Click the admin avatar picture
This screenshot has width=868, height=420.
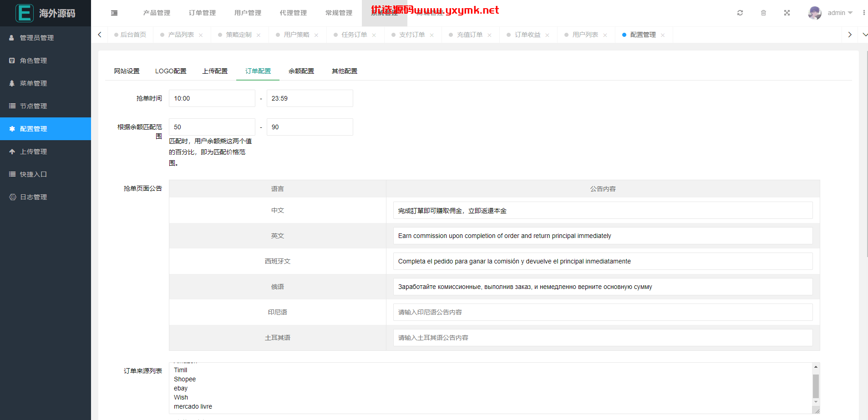(x=815, y=13)
